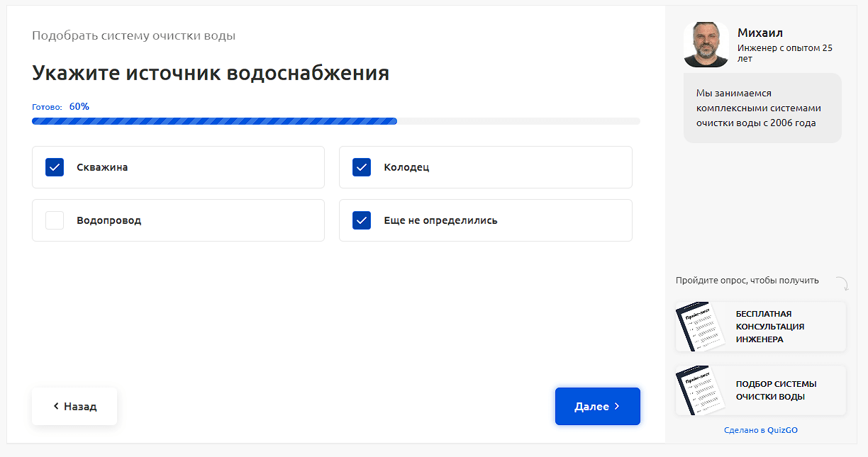Open the Сделано в QuizGO link
The width and height of the screenshot is (868, 457).
[x=761, y=430]
